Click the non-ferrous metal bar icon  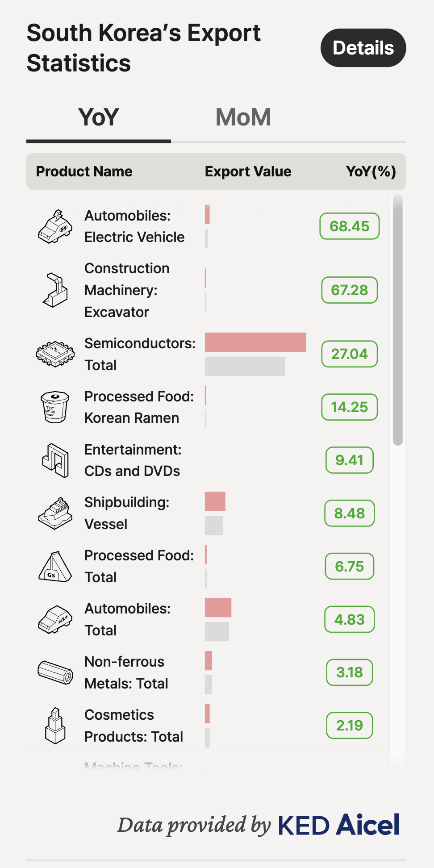[x=55, y=672]
